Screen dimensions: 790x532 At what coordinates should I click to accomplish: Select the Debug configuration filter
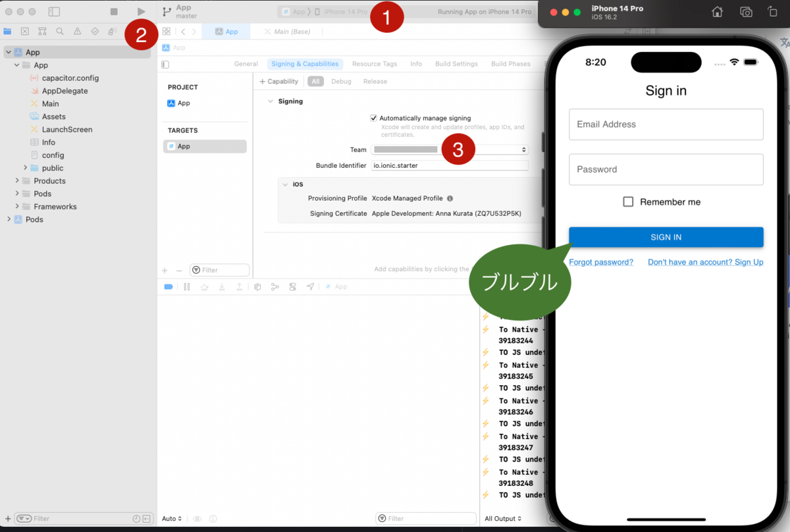(x=341, y=82)
